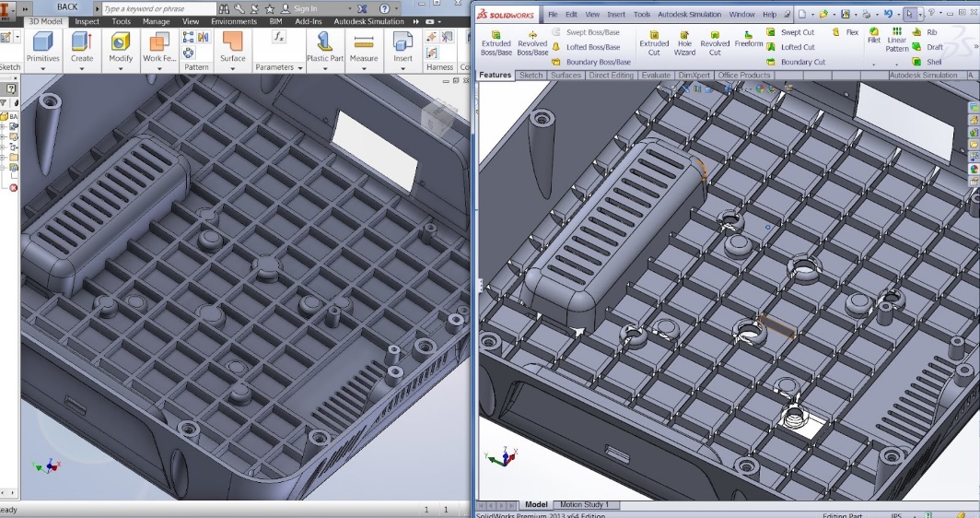This screenshot has width=980, height=518.
Task: Click the Plastic Part icon
Action: pyautogui.click(x=324, y=41)
